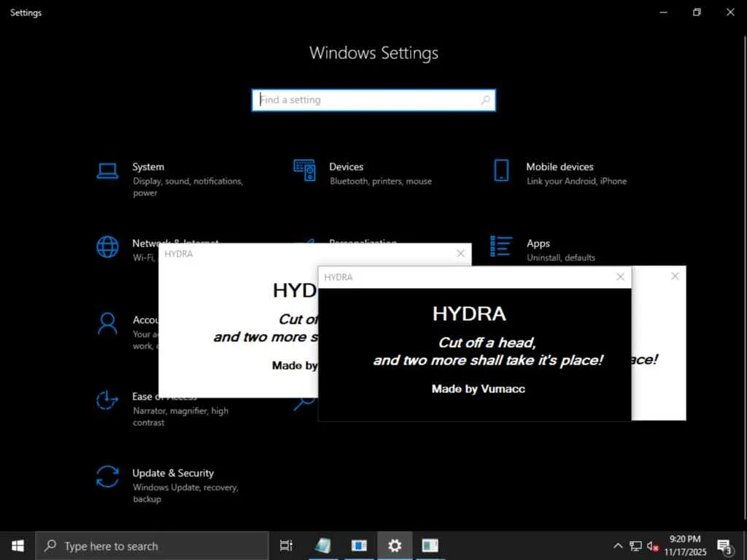Click 'Cut off a head,' text in HYDRA

coord(487,343)
